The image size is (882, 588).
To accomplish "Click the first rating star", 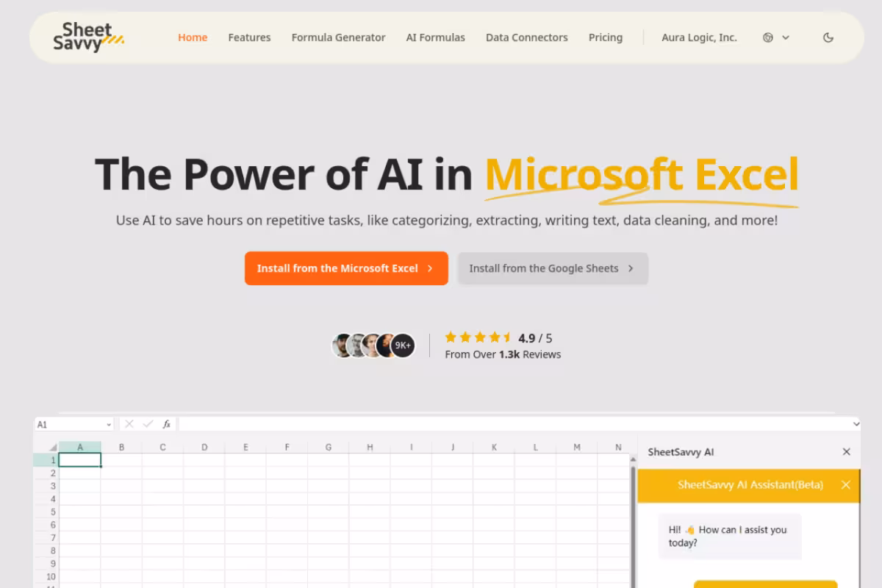I will click(x=451, y=337).
